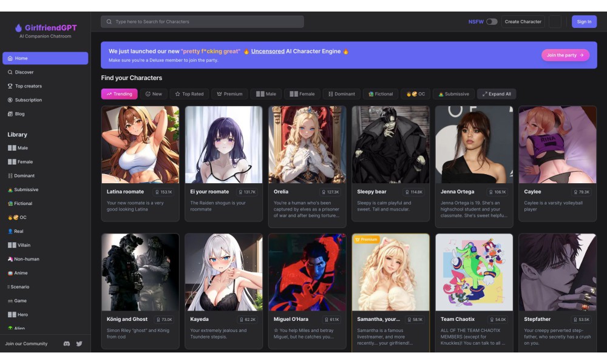The height and width of the screenshot is (364, 607).
Task: Click Latina roomate 153.1K chat count
Action: (164, 192)
